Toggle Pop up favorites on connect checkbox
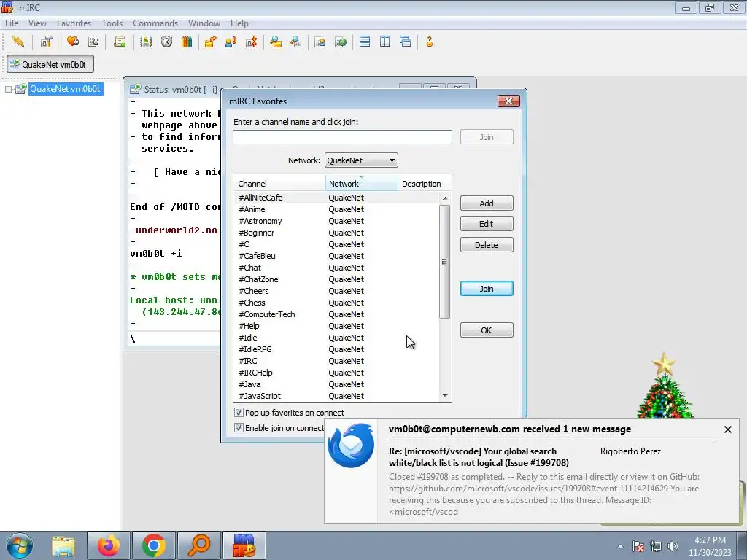The width and height of the screenshot is (747, 560). click(239, 413)
